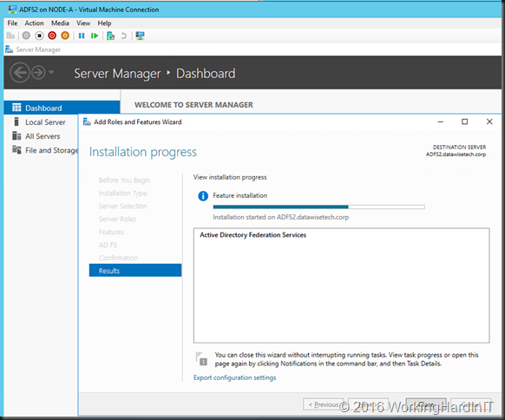Image resolution: width=505 pixels, height=420 pixels.
Task: Click the Dashboard grid icon
Action: tap(16, 108)
